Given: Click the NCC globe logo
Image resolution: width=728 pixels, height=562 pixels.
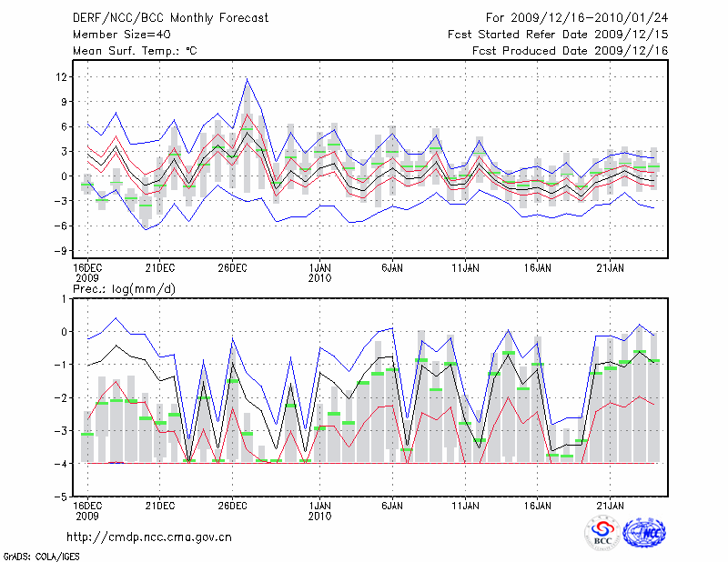Looking at the screenshot, I should [x=643, y=532].
